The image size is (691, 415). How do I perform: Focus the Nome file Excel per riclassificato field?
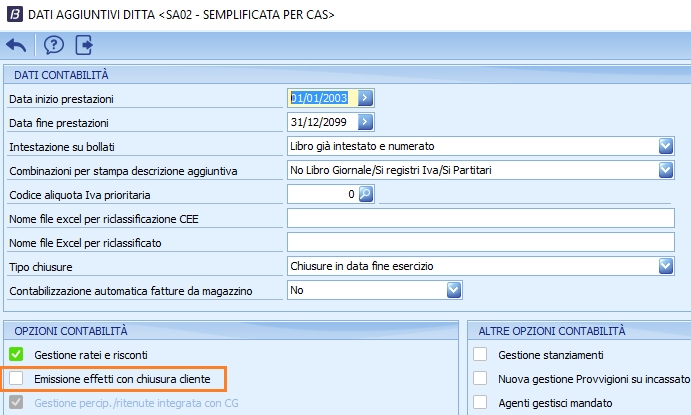480,242
